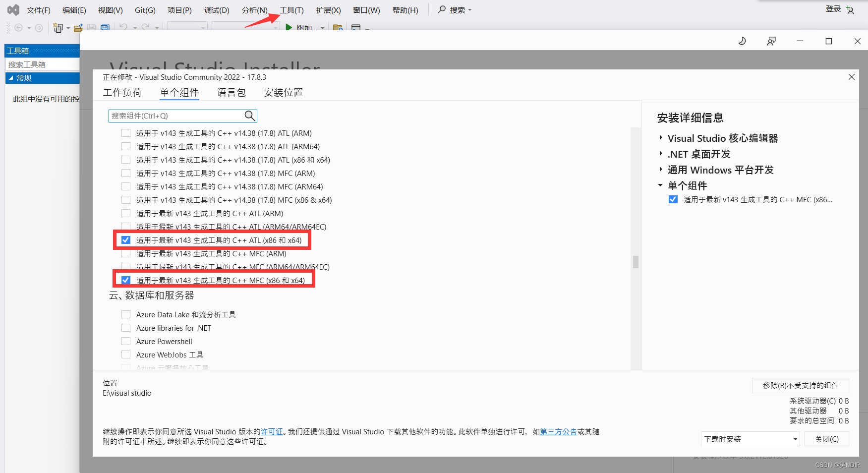
Task: Click the 移除(R)不受支持的组件 button
Action: [x=801, y=385]
